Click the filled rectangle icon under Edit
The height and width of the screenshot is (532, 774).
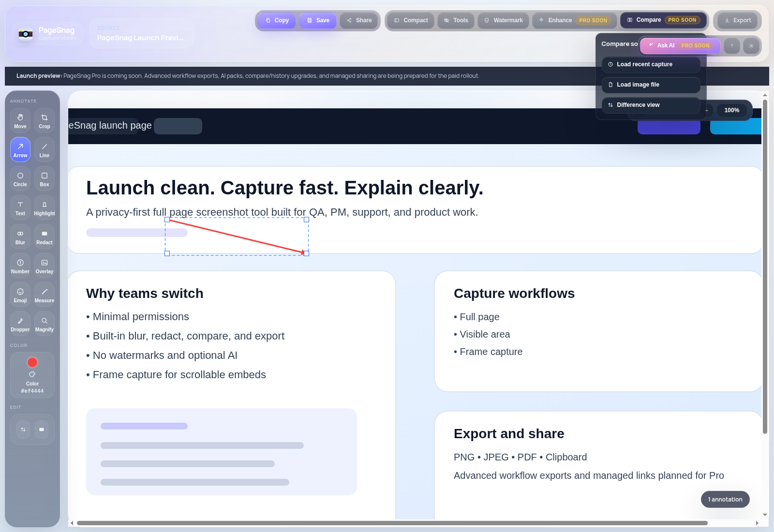(42, 429)
